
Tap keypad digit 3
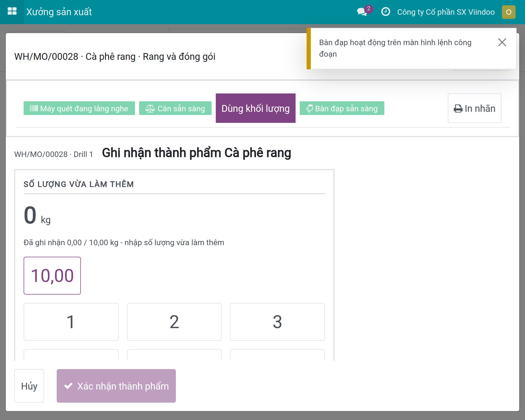pyautogui.click(x=277, y=322)
